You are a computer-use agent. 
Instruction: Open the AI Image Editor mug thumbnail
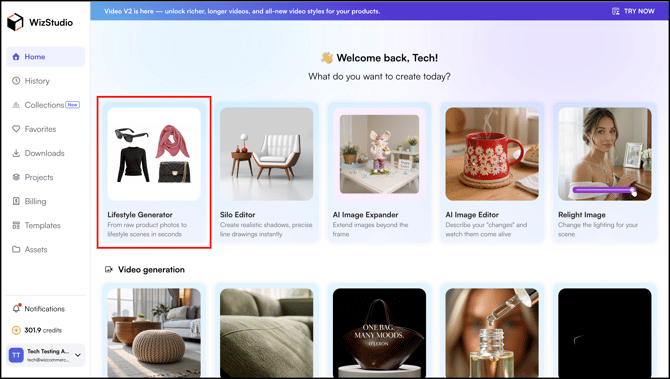[492, 154]
